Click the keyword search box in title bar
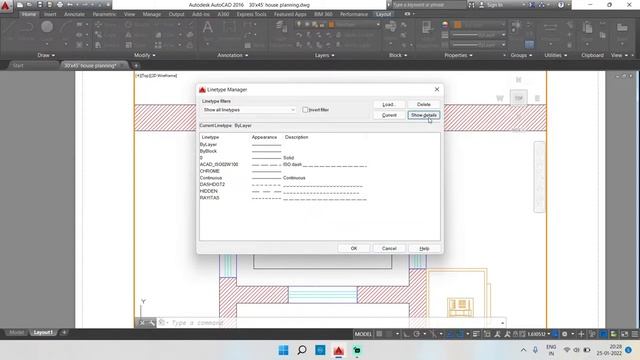The height and width of the screenshot is (360, 640). point(429,5)
